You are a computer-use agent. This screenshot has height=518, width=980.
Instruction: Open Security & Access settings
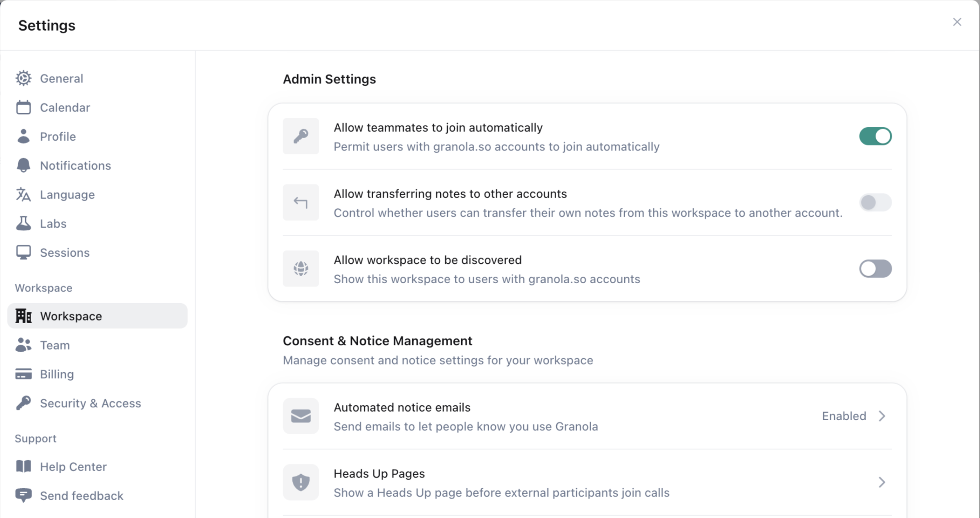pyautogui.click(x=90, y=403)
